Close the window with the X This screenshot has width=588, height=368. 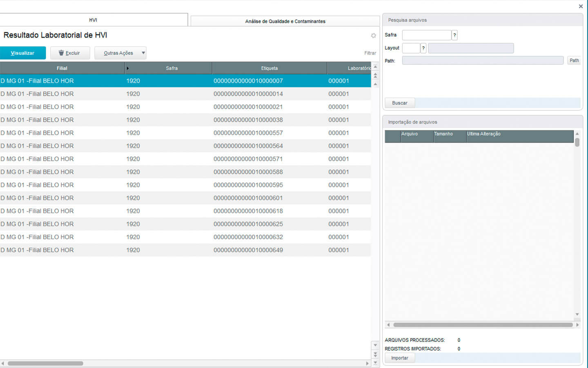(x=581, y=6)
